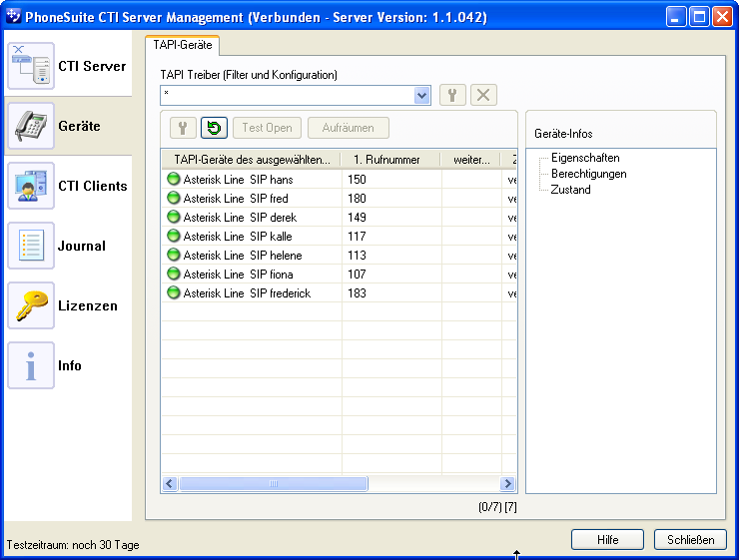The height and width of the screenshot is (560, 739).
Task: Select Zustand in Geräte-Infos tree
Action: click(570, 190)
